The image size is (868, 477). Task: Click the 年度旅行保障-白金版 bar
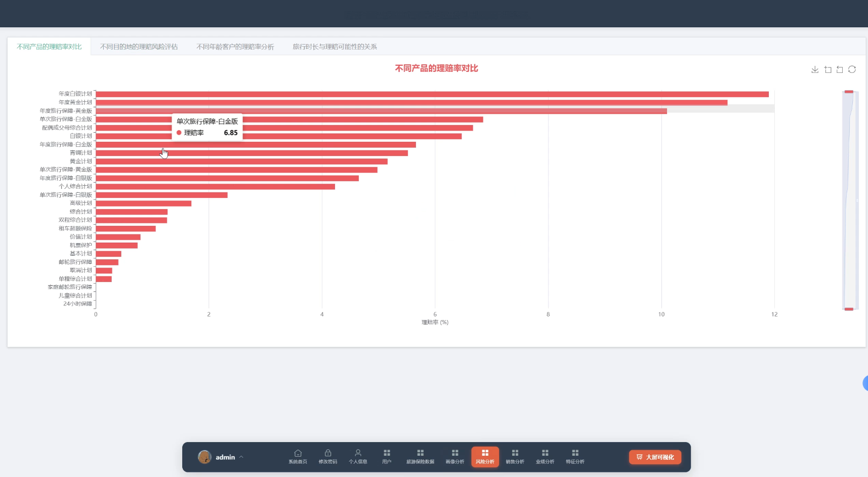(x=256, y=144)
